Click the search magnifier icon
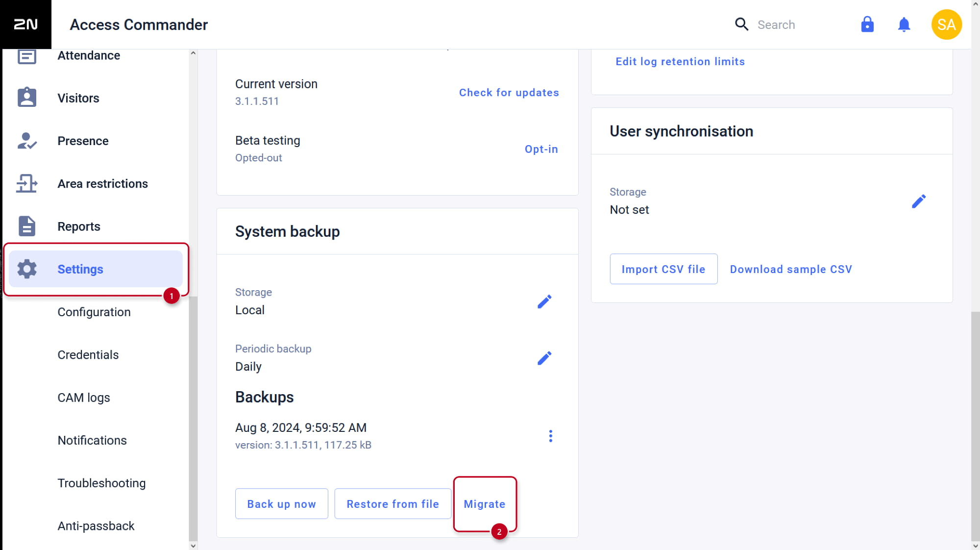Screen dimensions: 980x550 tap(741, 24)
